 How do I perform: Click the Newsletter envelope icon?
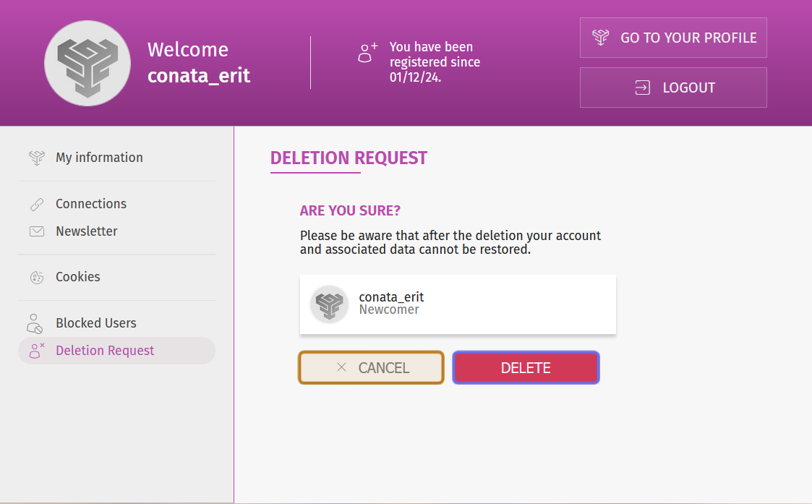pyautogui.click(x=37, y=231)
